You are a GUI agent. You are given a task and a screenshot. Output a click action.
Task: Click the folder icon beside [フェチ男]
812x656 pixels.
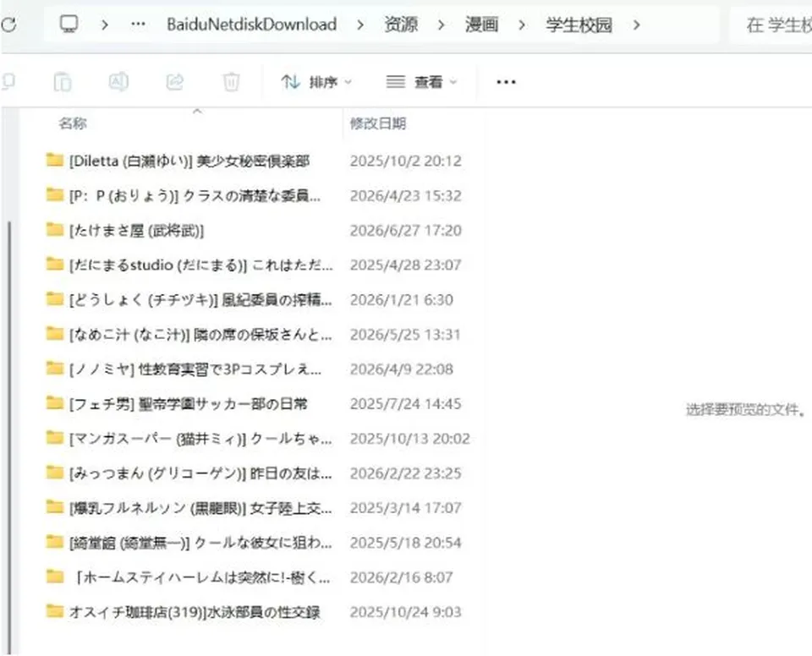(54, 403)
